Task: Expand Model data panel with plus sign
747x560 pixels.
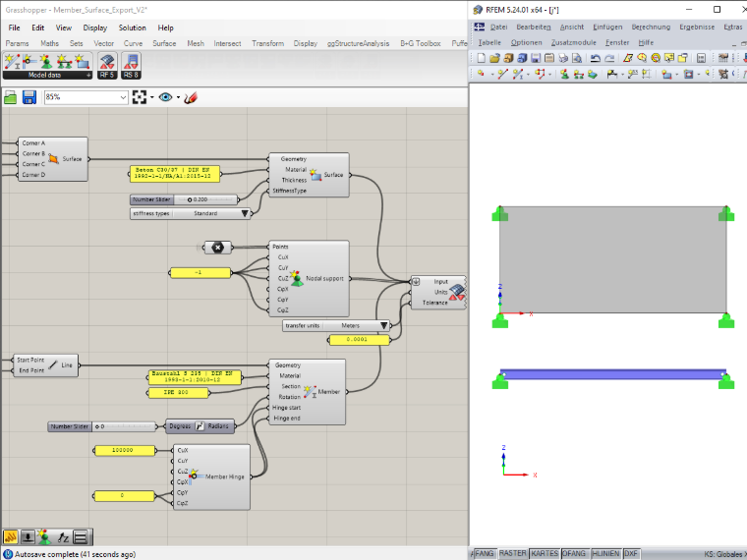Action: [x=88, y=76]
